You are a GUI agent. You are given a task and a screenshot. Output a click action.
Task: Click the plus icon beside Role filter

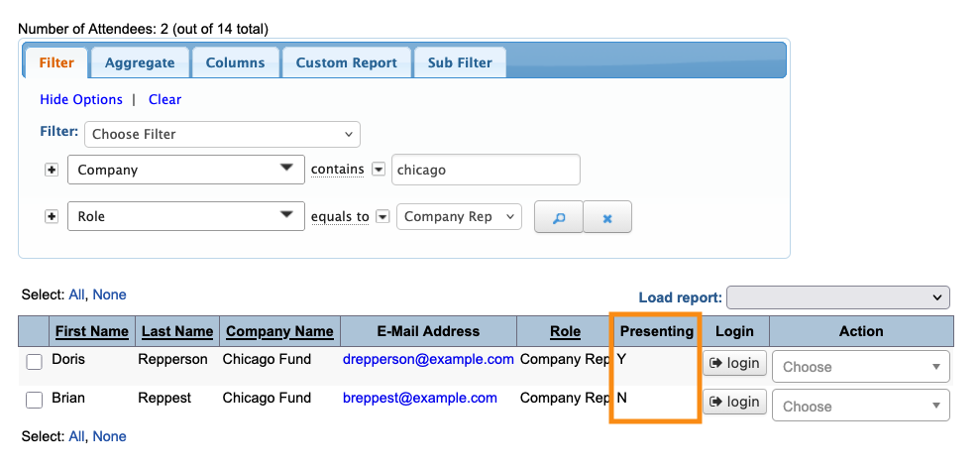click(x=52, y=216)
